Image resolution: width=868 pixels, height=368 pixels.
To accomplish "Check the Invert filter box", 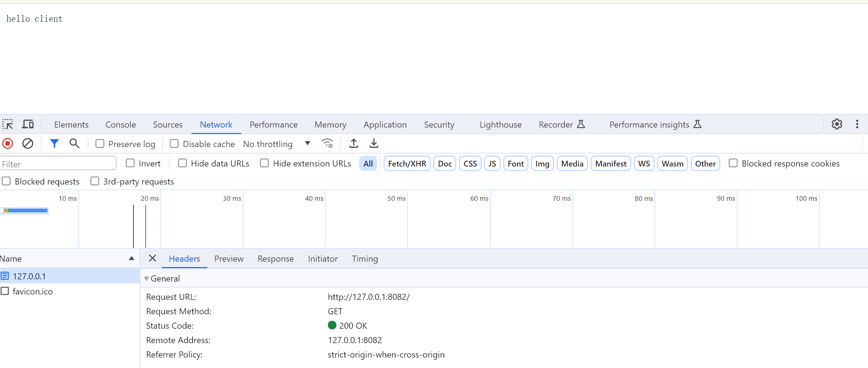I will click(x=130, y=163).
